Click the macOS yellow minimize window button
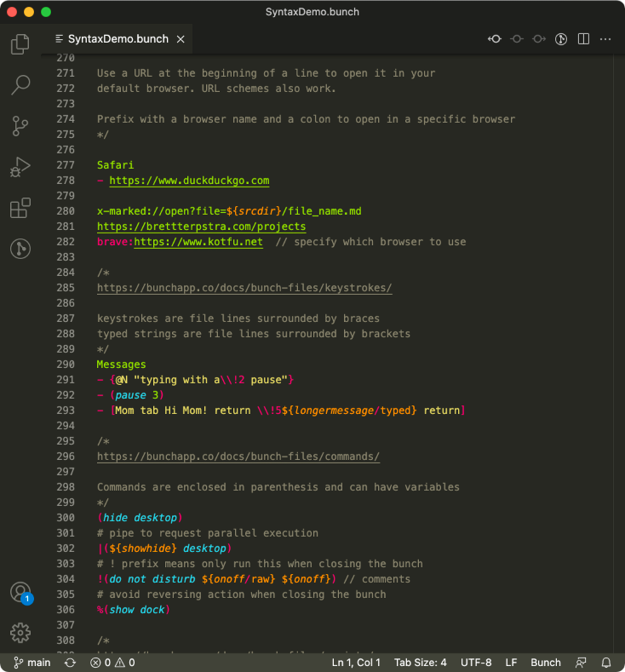625x672 pixels. 29,12
